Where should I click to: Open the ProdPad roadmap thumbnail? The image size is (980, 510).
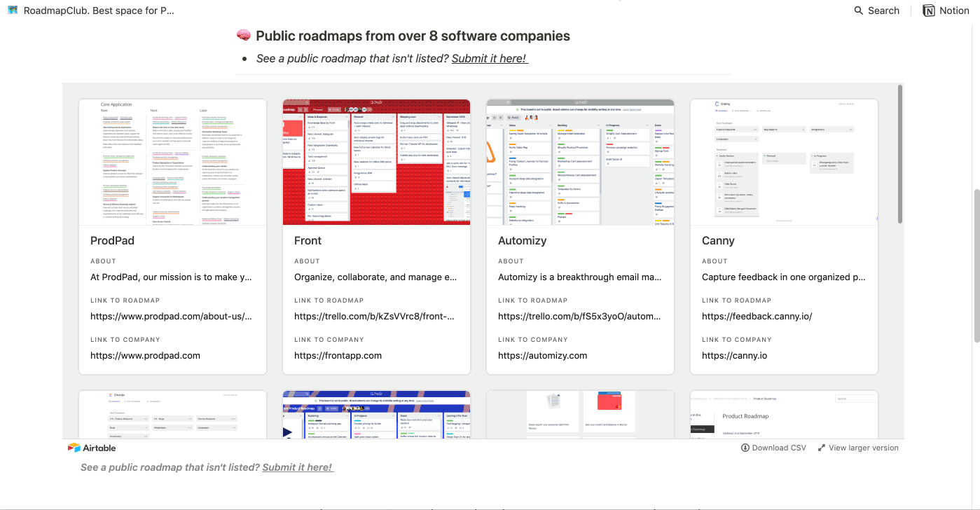[x=172, y=162]
